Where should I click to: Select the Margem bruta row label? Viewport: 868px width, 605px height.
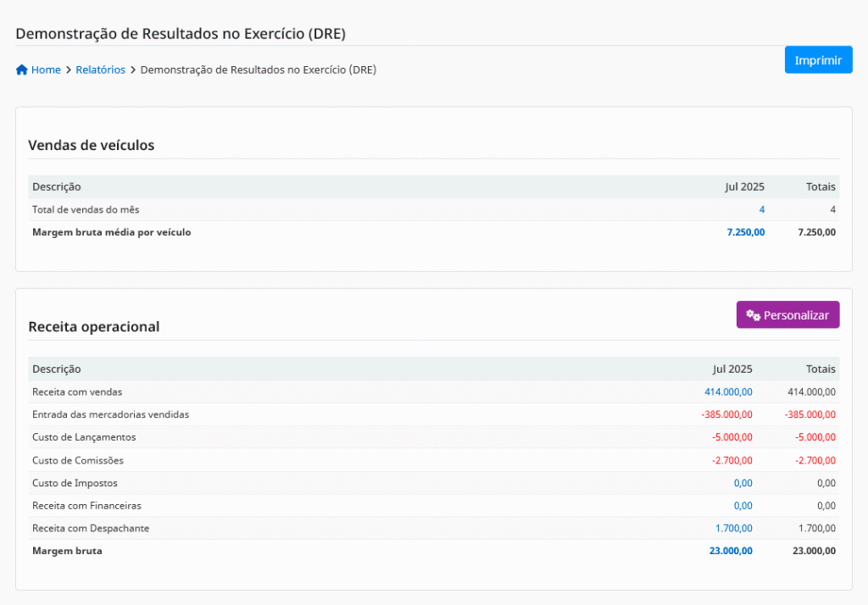(67, 552)
